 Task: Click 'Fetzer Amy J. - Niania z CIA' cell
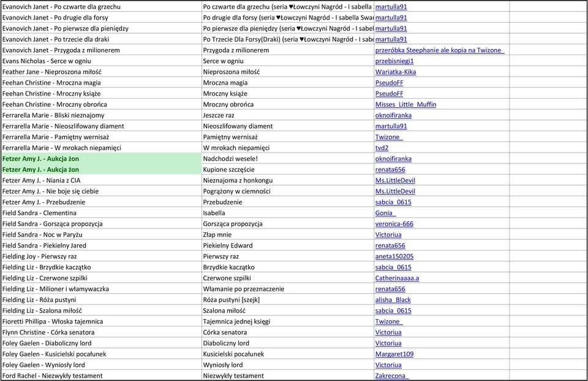click(101, 180)
